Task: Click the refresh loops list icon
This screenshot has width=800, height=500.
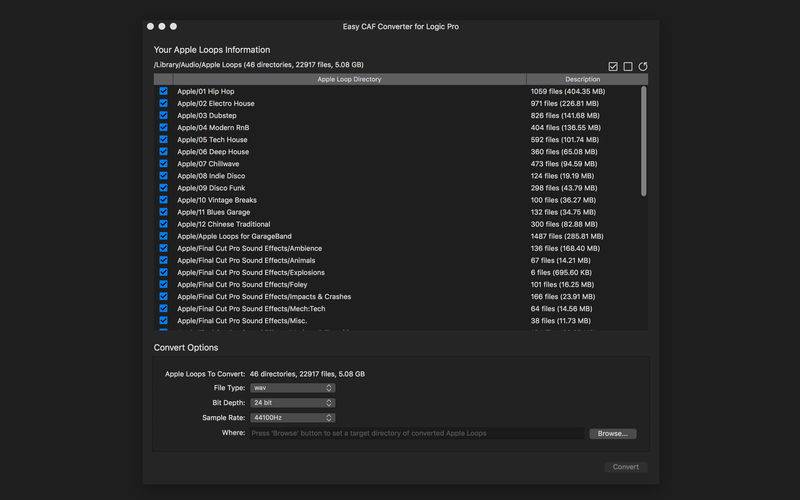Action: tap(643, 66)
